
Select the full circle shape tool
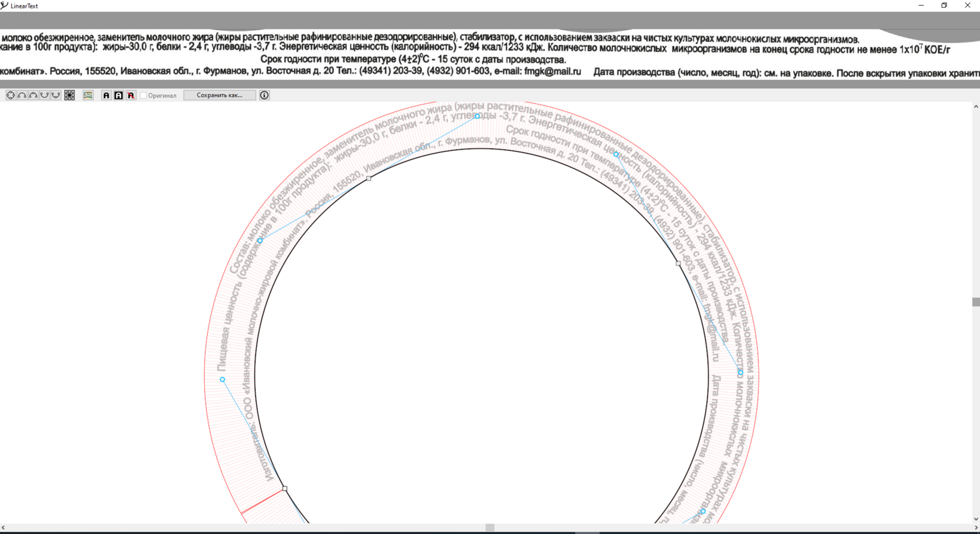point(11,95)
